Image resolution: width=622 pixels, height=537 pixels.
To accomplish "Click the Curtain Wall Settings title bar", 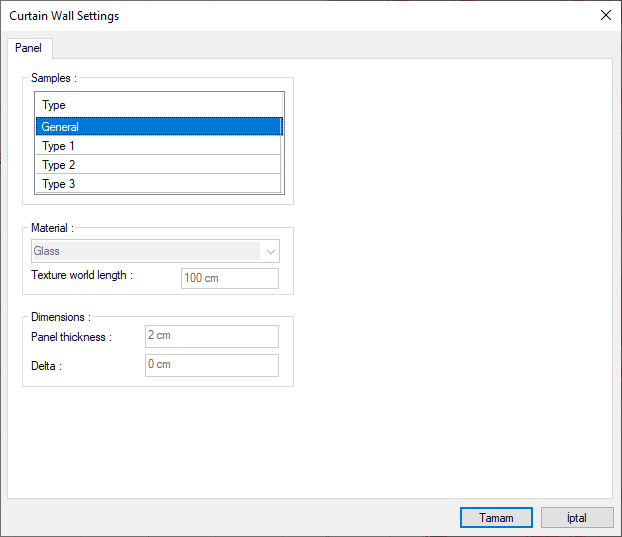I will point(300,16).
